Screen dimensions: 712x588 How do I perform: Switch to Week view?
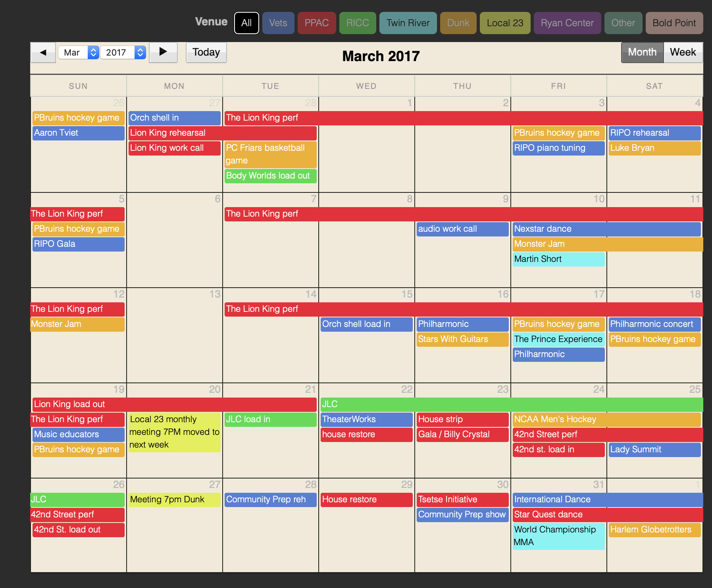click(683, 52)
